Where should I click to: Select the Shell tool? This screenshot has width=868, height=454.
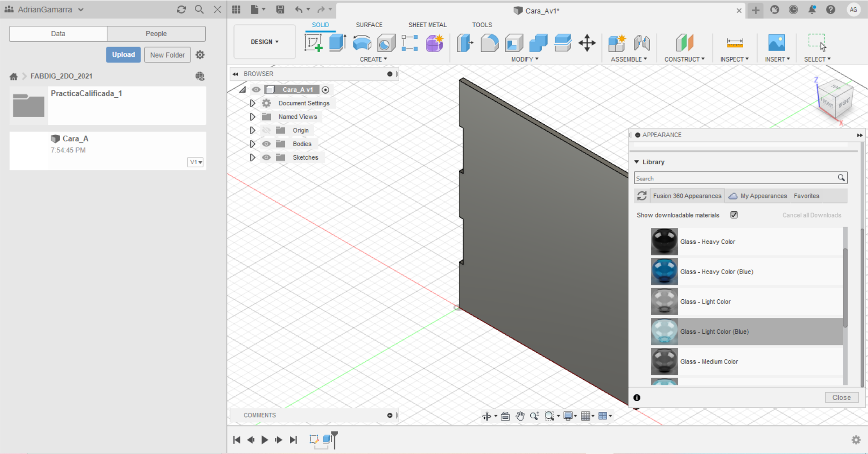514,43
